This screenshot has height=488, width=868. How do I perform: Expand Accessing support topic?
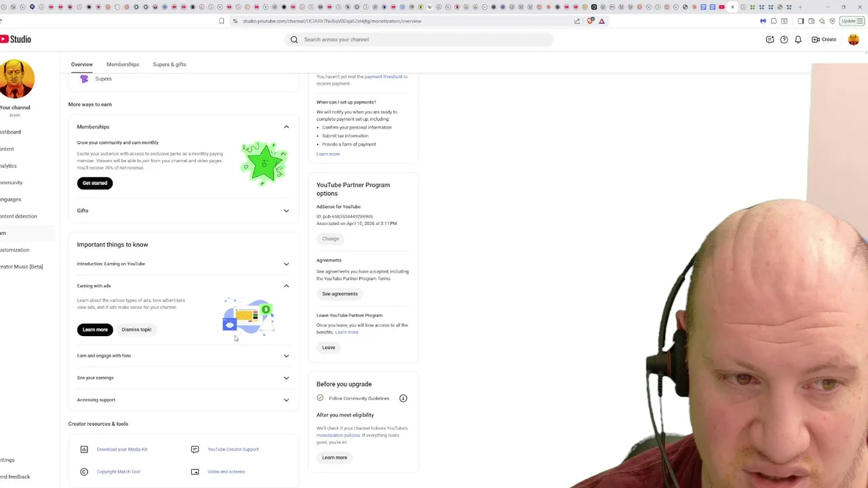tap(286, 400)
